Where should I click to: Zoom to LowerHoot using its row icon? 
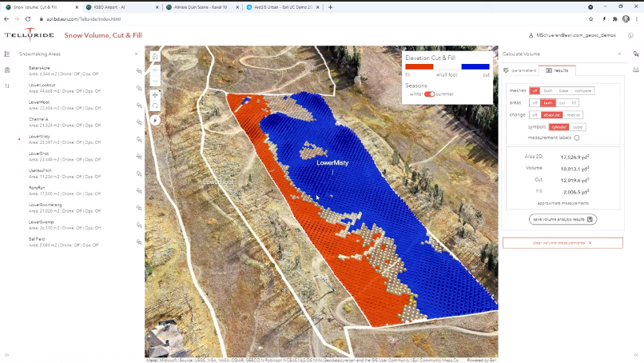pos(139,106)
